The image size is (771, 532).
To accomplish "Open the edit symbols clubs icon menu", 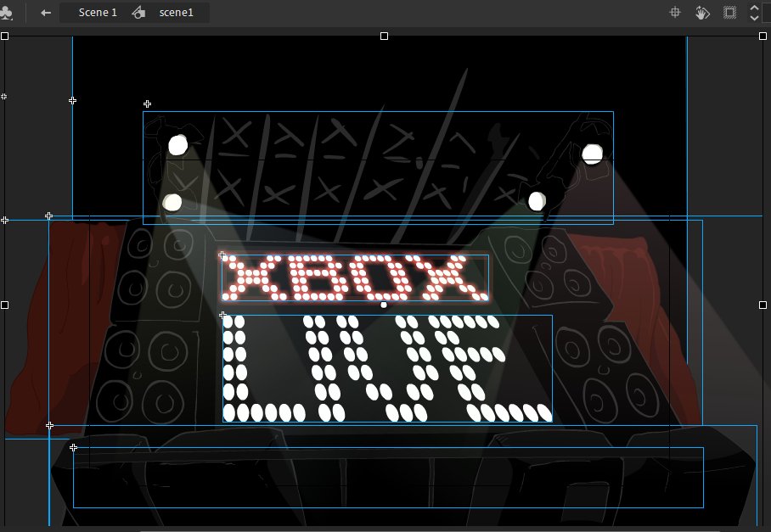I will 7,13.
